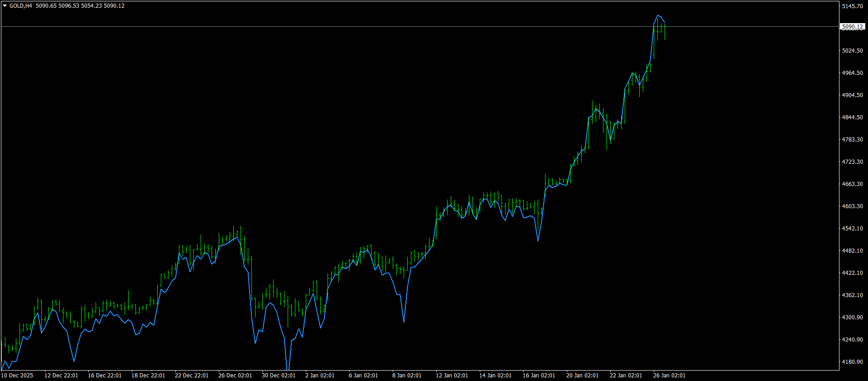The width and height of the screenshot is (868, 381).
Task: Click the 4723.30 price scale label
Action: click(x=852, y=162)
